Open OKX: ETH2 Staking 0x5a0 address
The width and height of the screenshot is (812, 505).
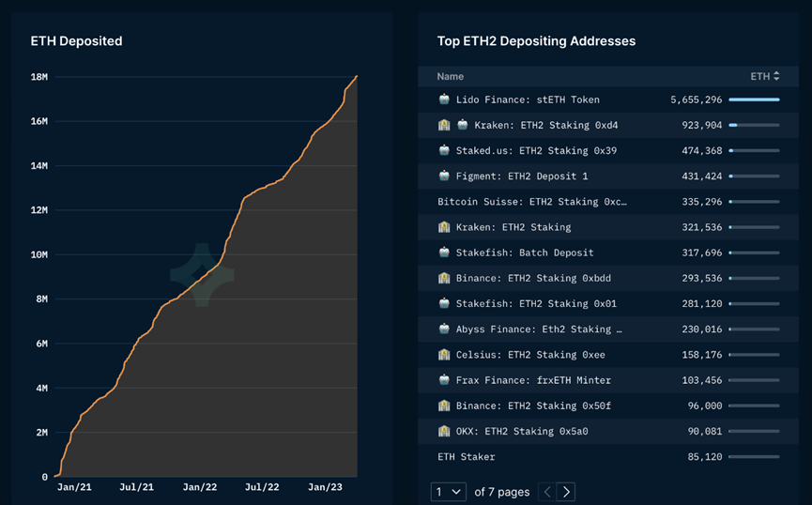(x=522, y=431)
